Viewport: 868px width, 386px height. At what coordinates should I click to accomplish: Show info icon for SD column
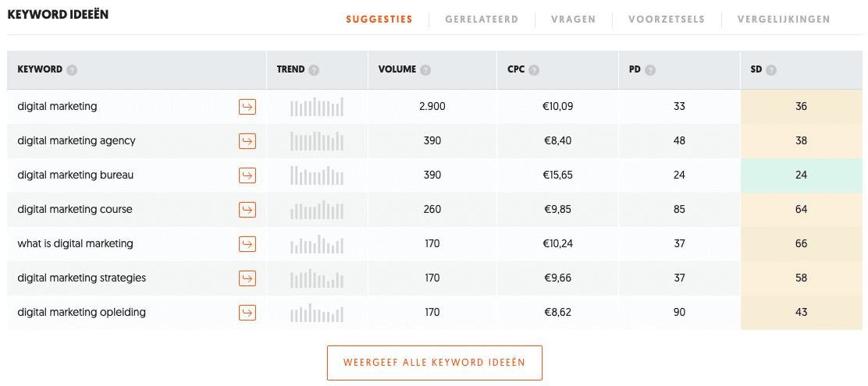[x=771, y=70]
